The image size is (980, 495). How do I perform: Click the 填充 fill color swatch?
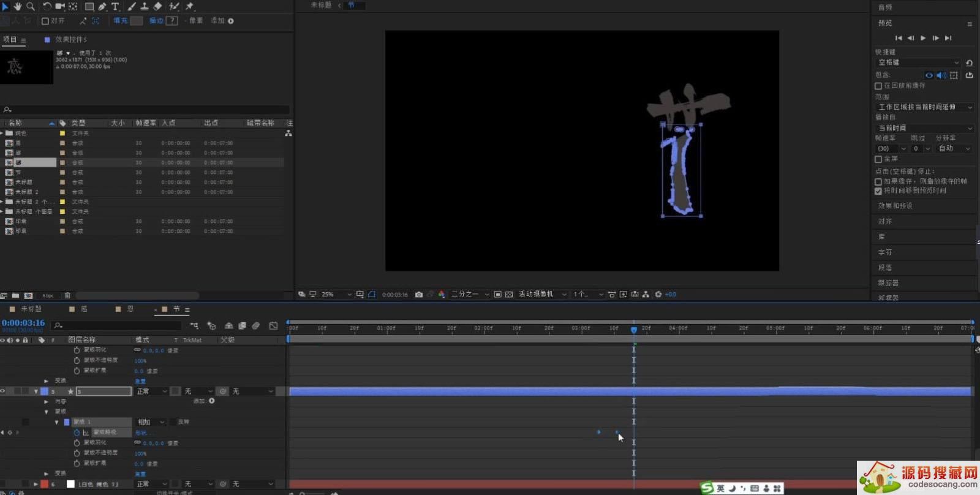coord(137,21)
